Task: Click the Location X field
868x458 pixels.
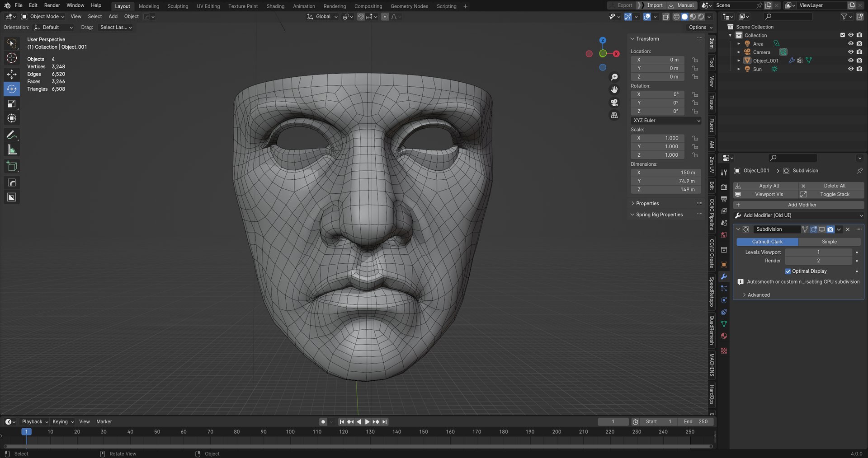Action: [658, 60]
